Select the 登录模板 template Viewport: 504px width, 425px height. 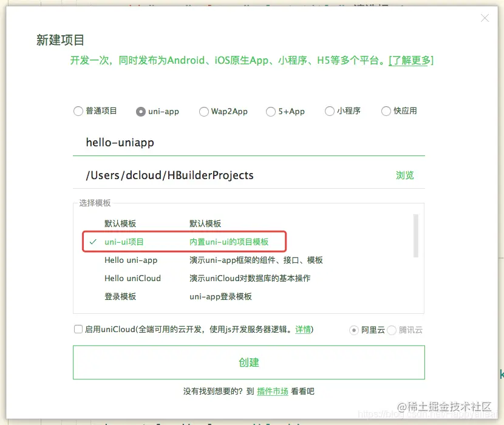(119, 297)
